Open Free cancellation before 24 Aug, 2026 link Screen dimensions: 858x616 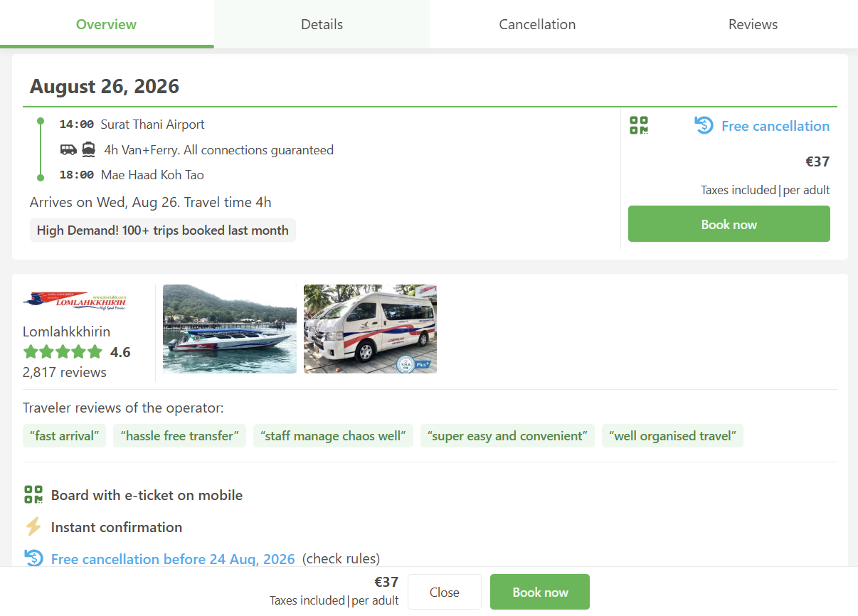173,559
